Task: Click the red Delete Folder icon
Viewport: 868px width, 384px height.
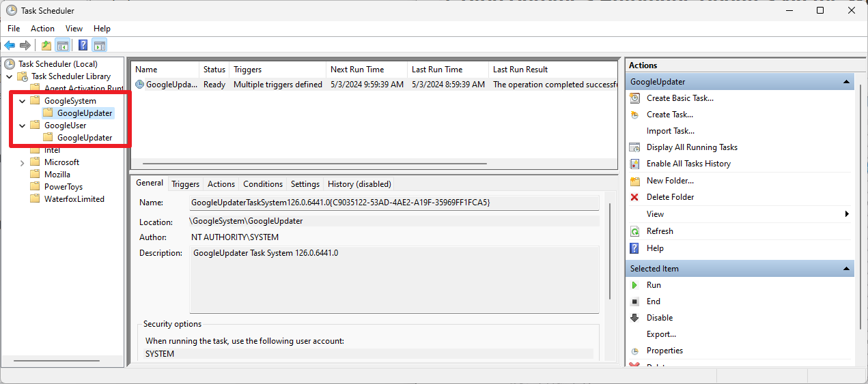Action: click(x=634, y=197)
